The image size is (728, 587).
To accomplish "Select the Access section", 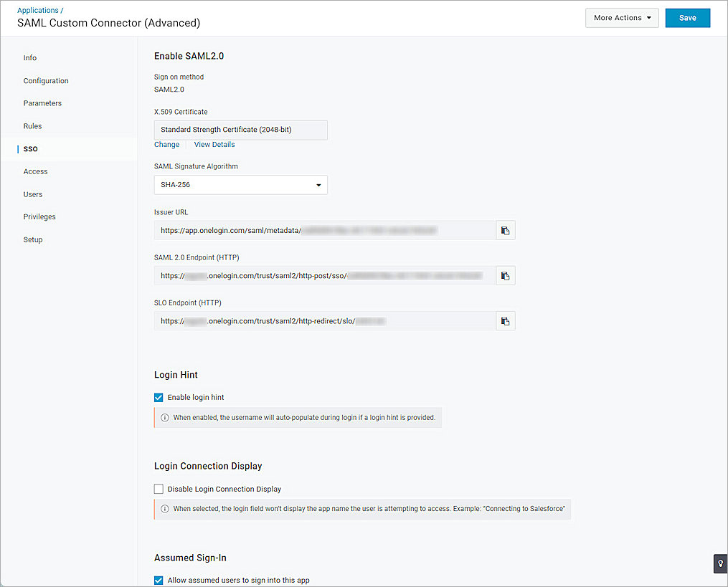I will 35,171.
